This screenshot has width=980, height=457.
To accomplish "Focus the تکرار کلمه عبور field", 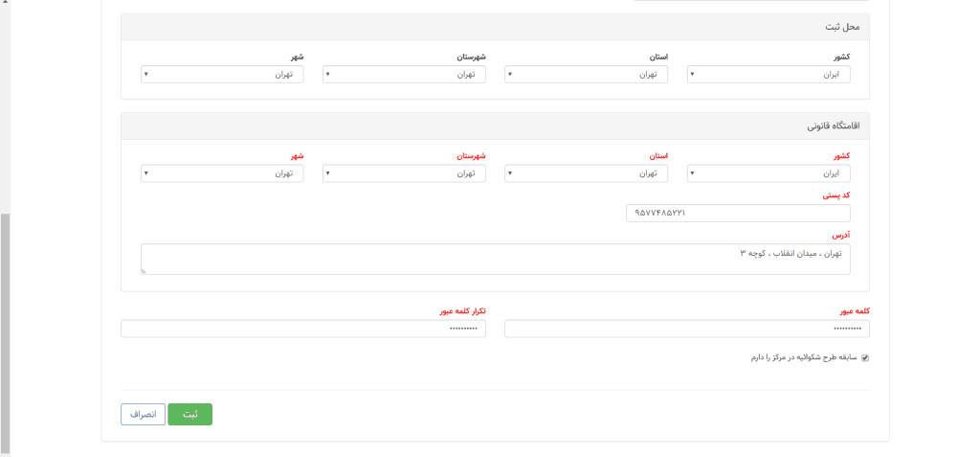I will (302, 329).
